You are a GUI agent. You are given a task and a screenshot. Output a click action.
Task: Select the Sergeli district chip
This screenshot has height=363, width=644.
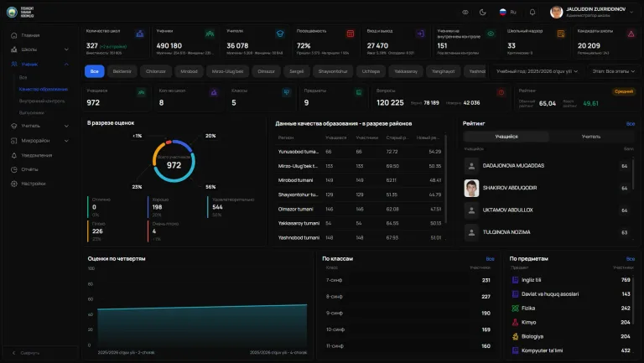click(297, 71)
